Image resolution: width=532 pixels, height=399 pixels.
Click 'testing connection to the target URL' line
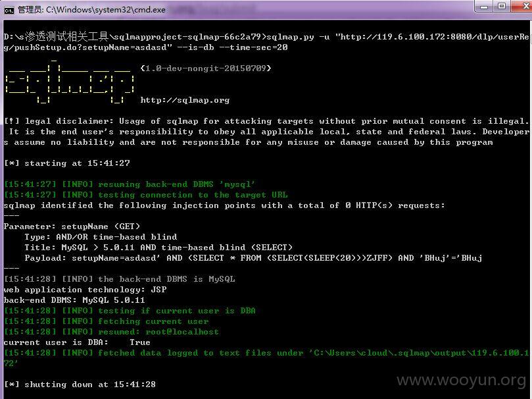coord(145,195)
